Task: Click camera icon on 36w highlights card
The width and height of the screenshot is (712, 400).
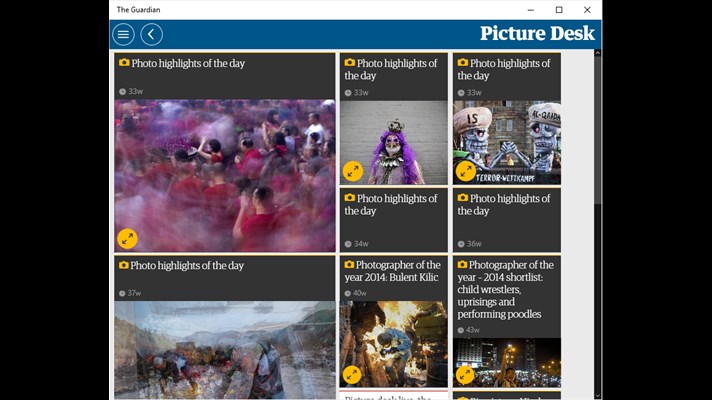Action: pos(463,198)
